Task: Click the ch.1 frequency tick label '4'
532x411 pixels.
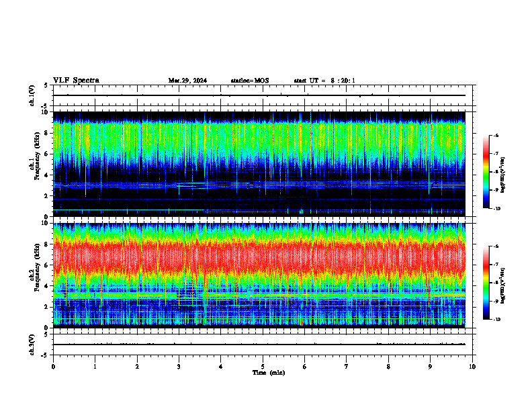Action: [46, 175]
